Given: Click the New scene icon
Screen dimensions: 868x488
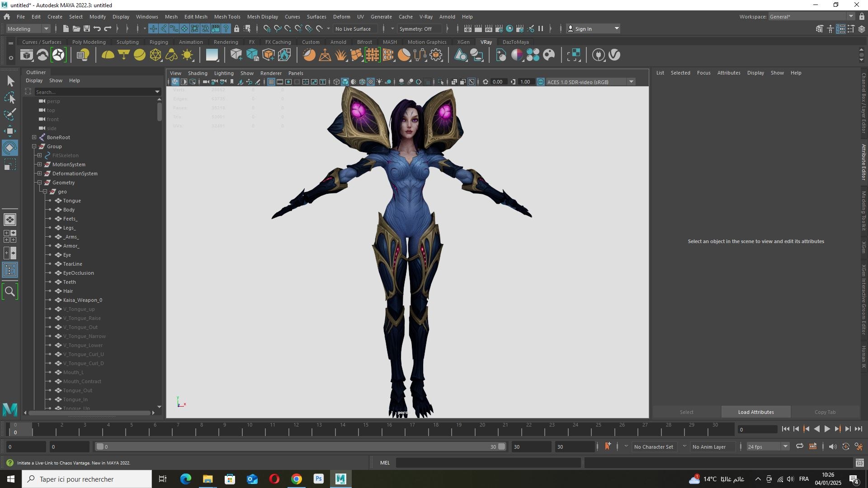Looking at the screenshot, I should (66, 28).
